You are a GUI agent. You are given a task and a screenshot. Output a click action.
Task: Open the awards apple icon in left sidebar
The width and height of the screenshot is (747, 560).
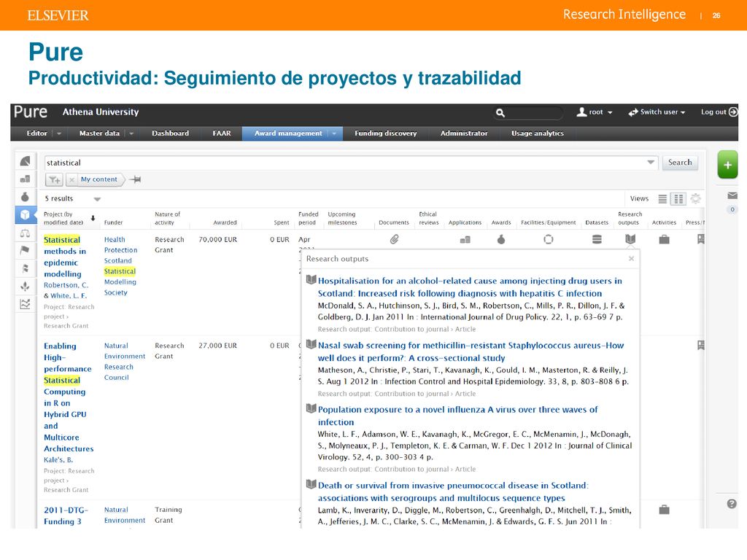(x=26, y=196)
